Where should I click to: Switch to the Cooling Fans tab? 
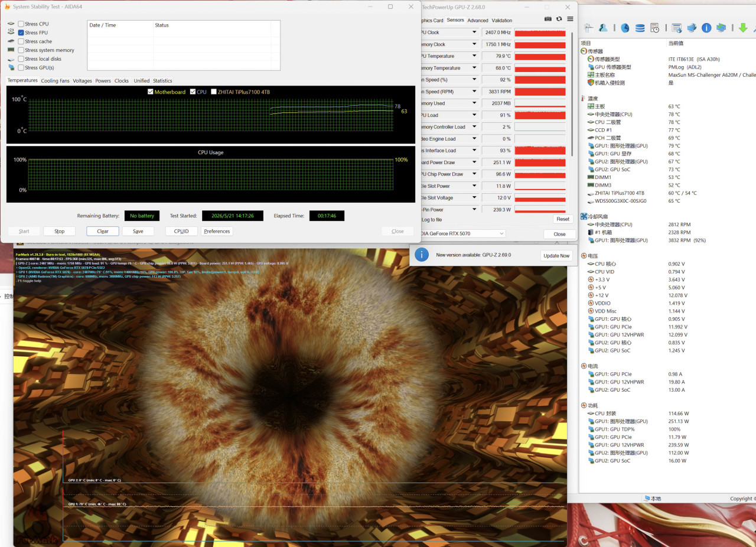click(x=55, y=81)
